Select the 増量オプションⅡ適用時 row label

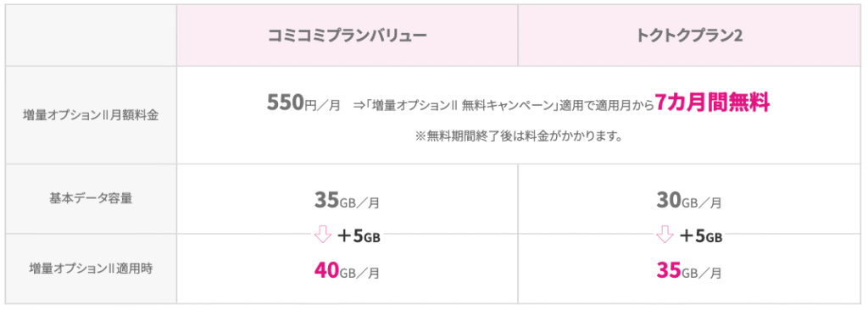click(91, 269)
